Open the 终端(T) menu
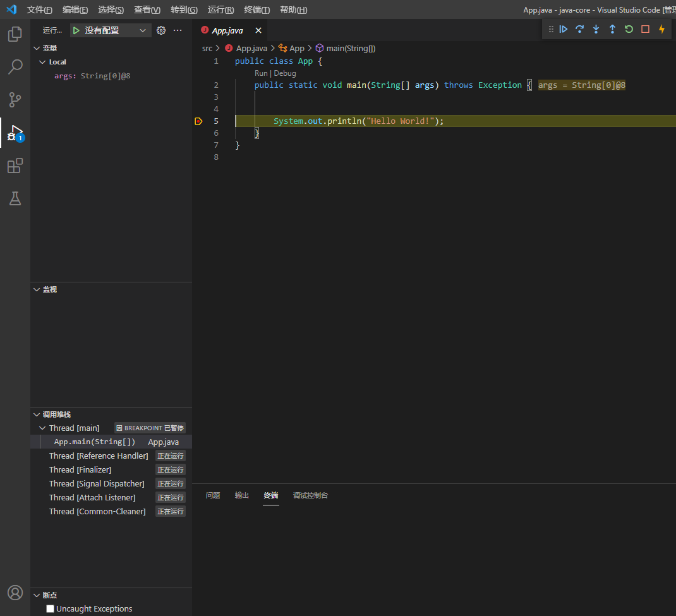 (257, 10)
